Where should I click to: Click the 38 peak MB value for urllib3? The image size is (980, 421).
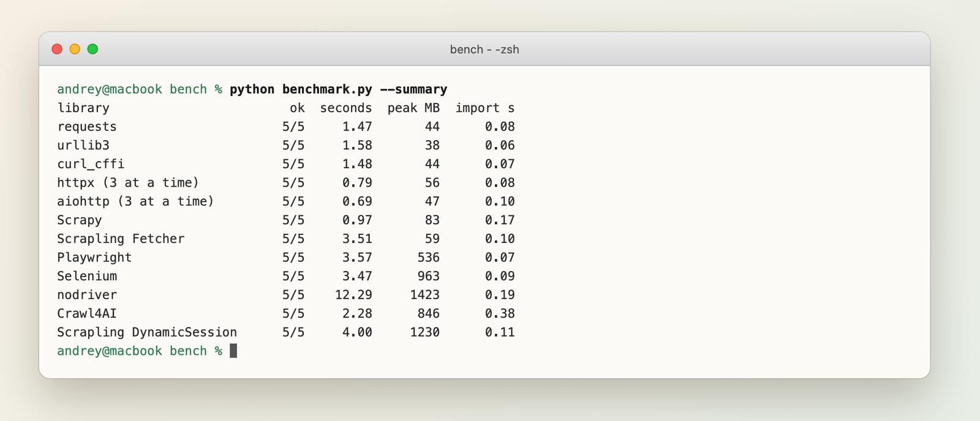432,146
